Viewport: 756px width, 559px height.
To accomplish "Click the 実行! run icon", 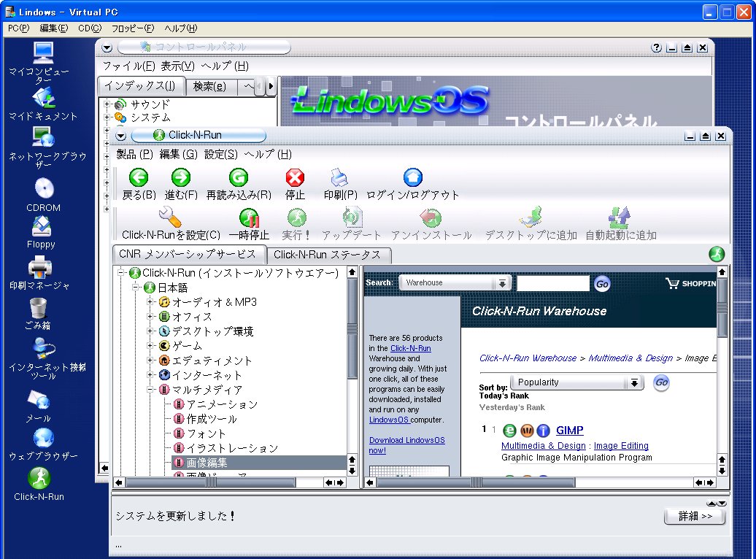I will click(x=296, y=217).
